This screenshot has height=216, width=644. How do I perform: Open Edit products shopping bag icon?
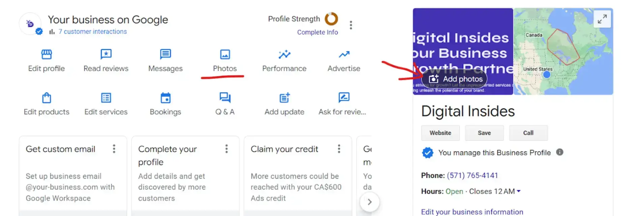click(x=47, y=98)
